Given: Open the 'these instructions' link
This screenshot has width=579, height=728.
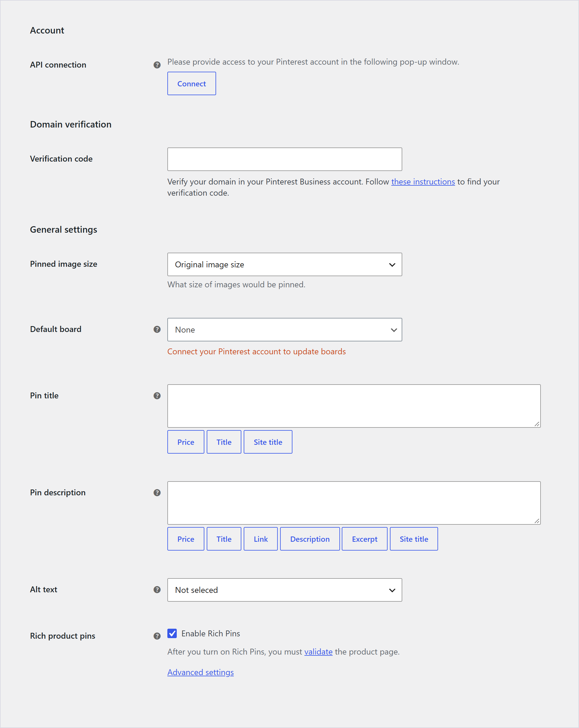Looking at the screenshot, I should pyautogui.click(x=423, y=182).
